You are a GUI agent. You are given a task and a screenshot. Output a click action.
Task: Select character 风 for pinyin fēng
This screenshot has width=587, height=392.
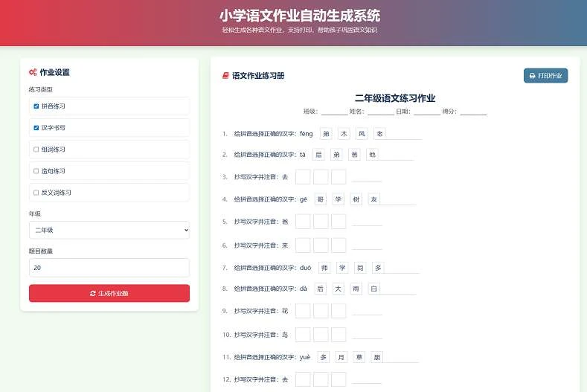(x=362, y=134)
